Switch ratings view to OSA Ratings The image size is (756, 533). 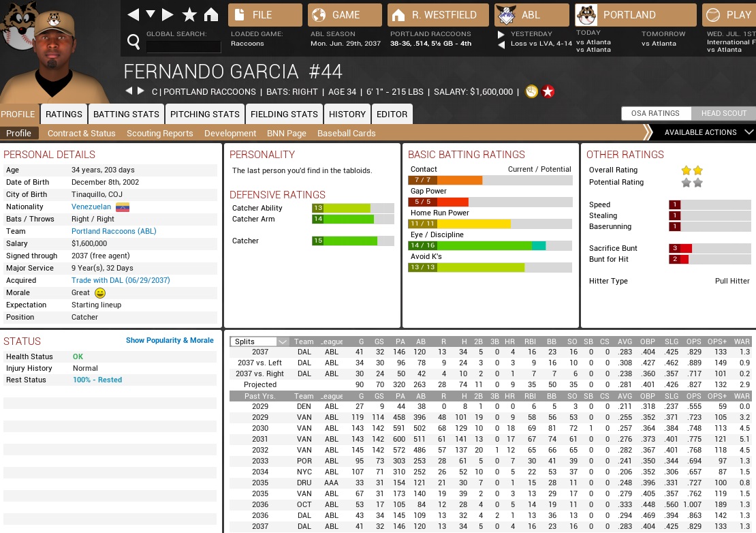click(x=655, y=113)
